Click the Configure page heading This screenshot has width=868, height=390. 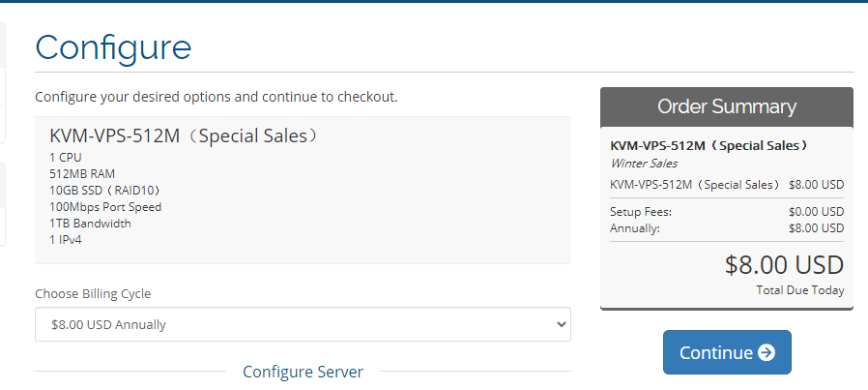tap(113, 46)
